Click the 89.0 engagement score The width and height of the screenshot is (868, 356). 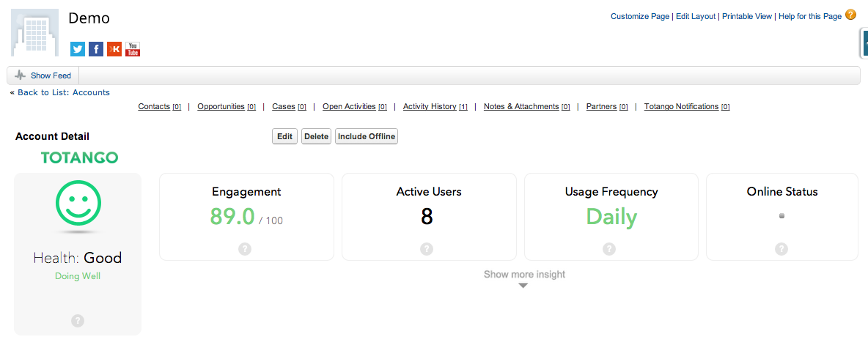[x=232, y=216]
